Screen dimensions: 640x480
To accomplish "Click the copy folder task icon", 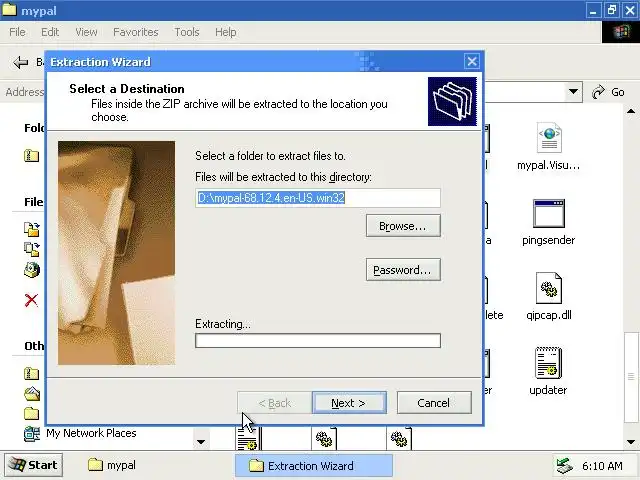I will 32,249.
